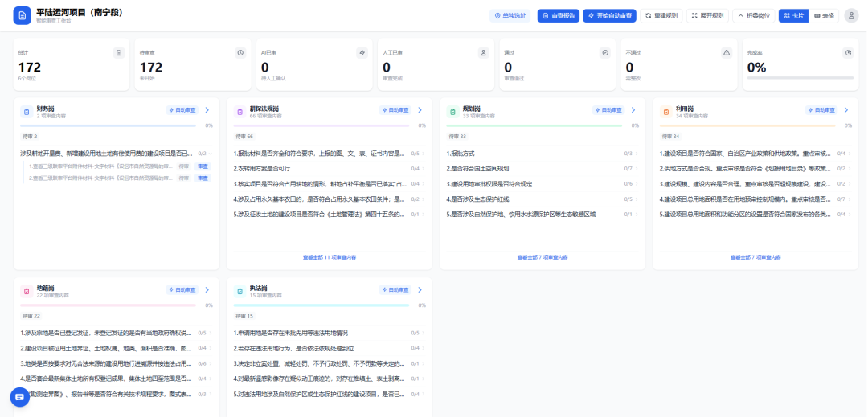
Task: Click project title 平陆运河项目（南宁段）
Action: click(x=79, y=12)
